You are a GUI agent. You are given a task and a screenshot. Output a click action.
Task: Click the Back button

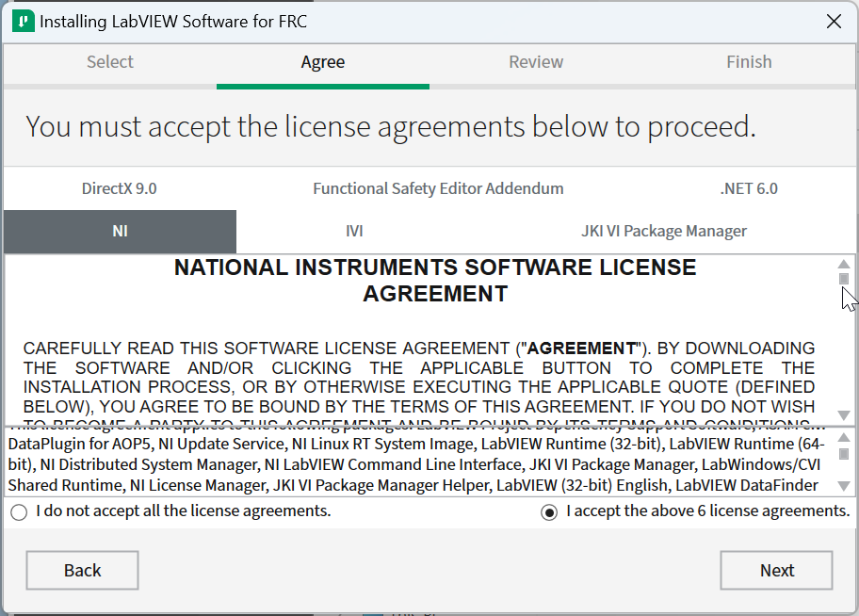(x=82, y=570)
